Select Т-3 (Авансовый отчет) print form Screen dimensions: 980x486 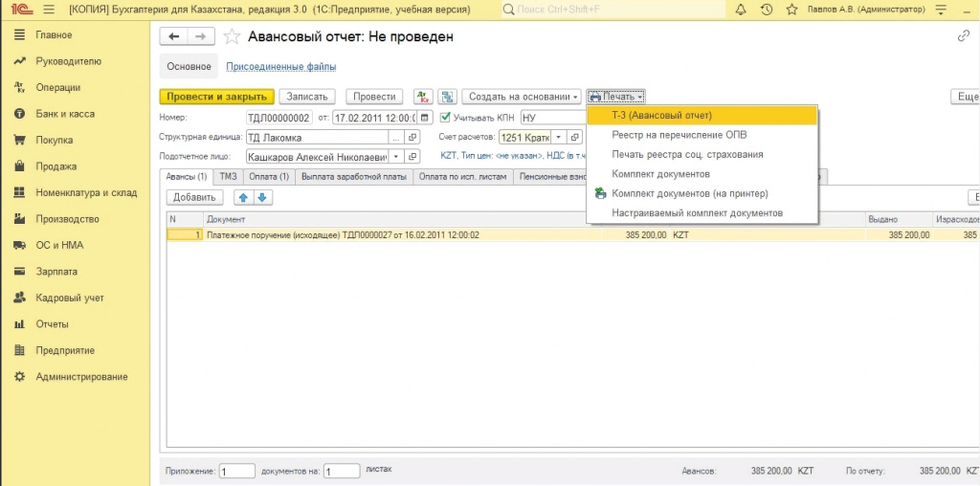point(702,116)
